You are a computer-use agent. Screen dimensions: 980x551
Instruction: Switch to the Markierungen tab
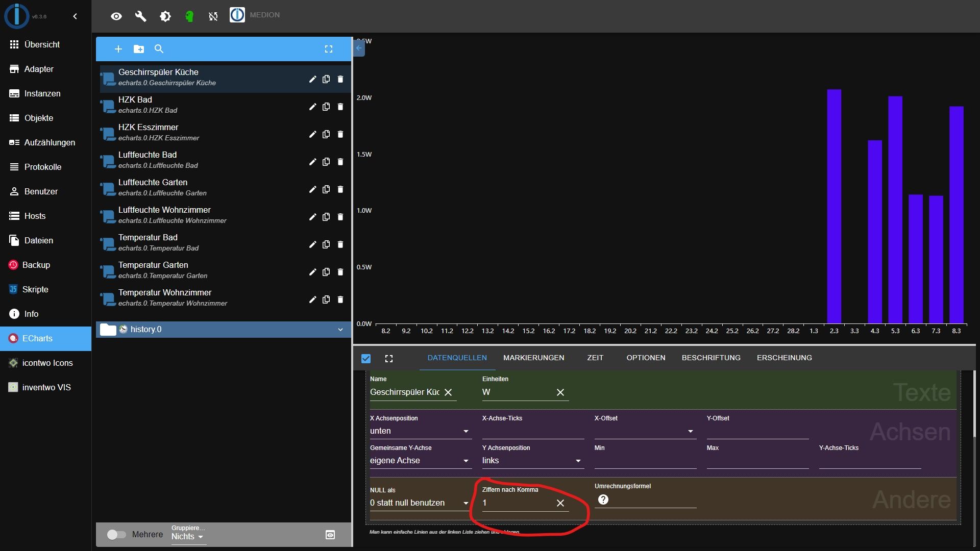point(533,358)
